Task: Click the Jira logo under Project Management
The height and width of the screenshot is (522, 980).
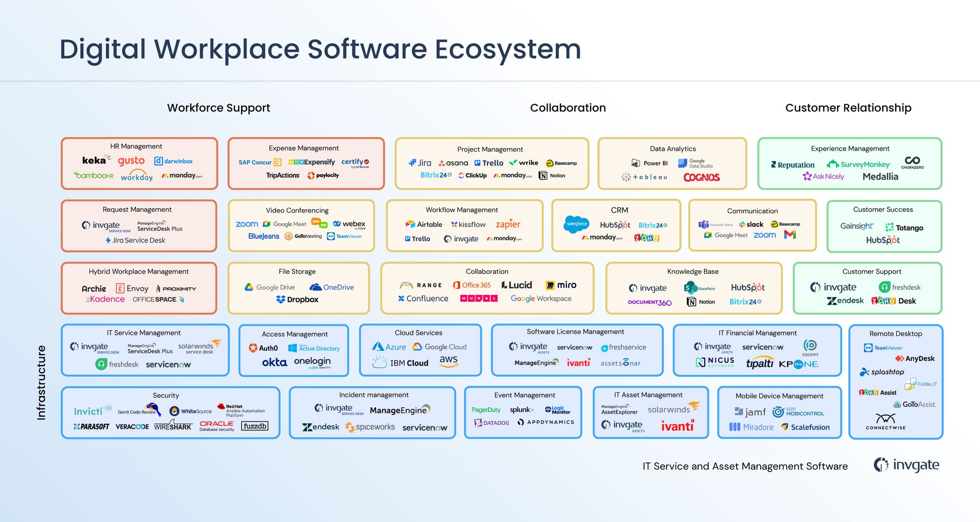Action: tap(421, 163)
